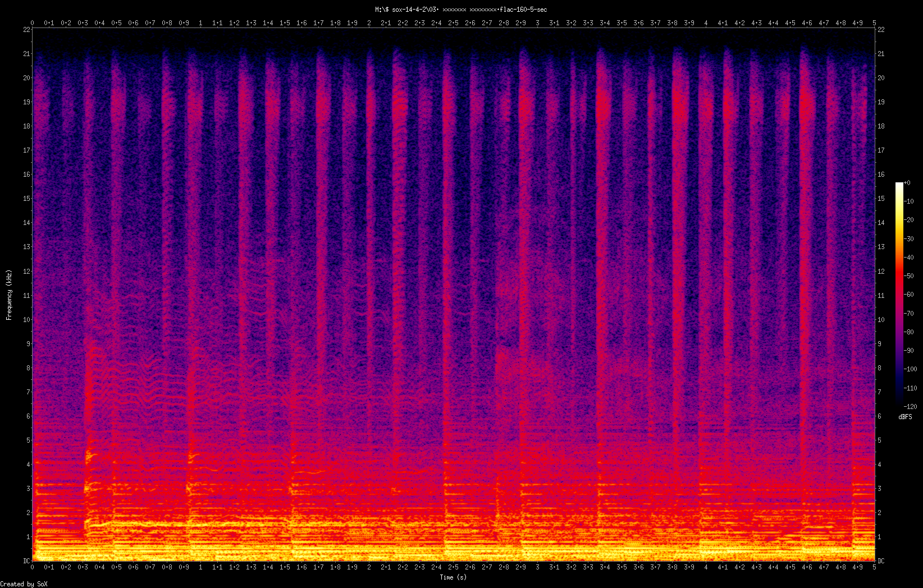This screenshot has height=588, width=923.
Task: Click "22" on the left frequency axis
Action: (26, 30)
